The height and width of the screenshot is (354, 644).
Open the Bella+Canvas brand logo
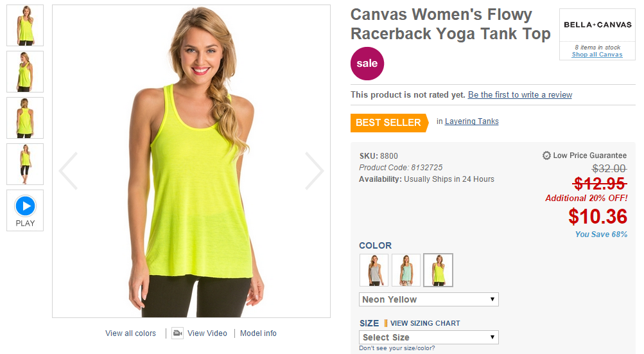(x=598, y=24)
